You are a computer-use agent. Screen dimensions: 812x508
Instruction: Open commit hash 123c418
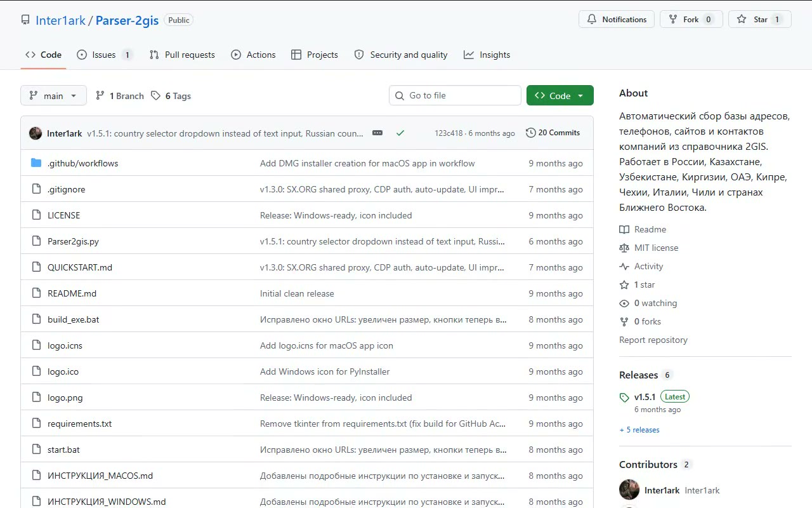point(449,133)
